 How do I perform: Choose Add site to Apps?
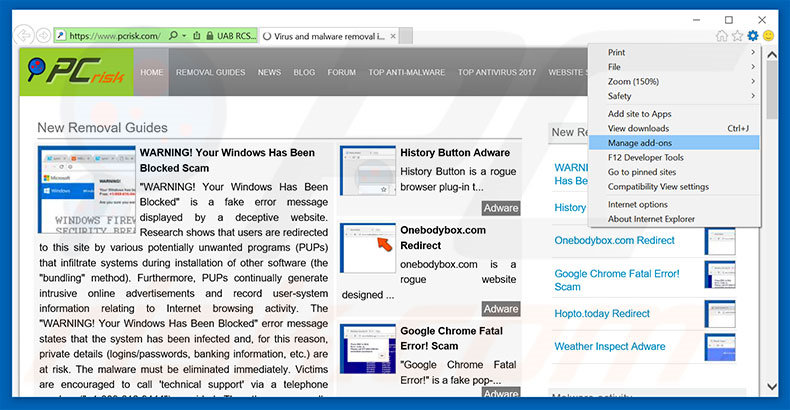pyautogui.click(x=674, y=114)
